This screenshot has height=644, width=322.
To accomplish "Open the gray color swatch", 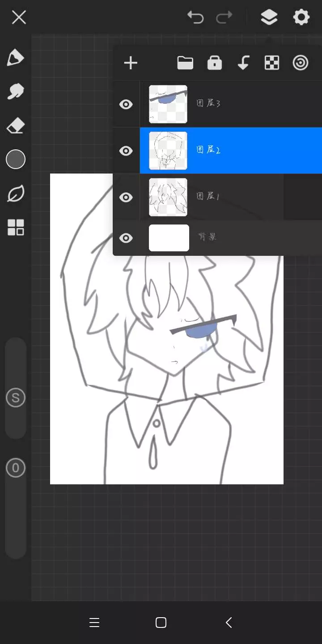I will [16, 159].
